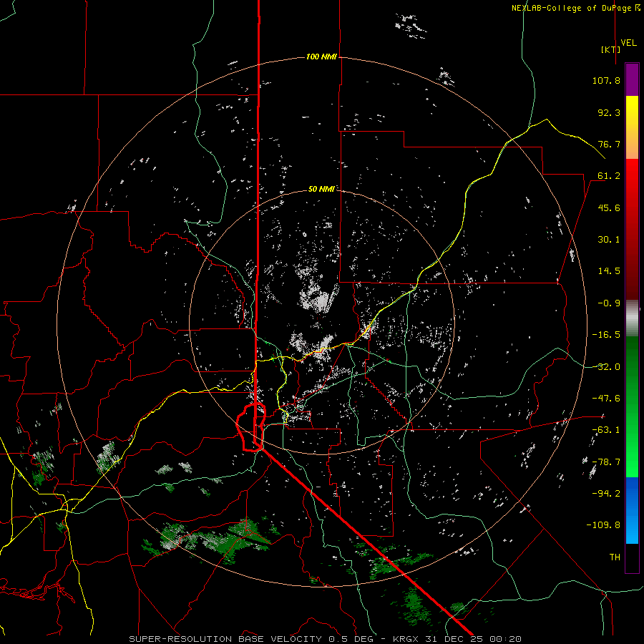644x644 pixels.
Task: Click the 30.1 legend value
Action: (x=609, y=240)
